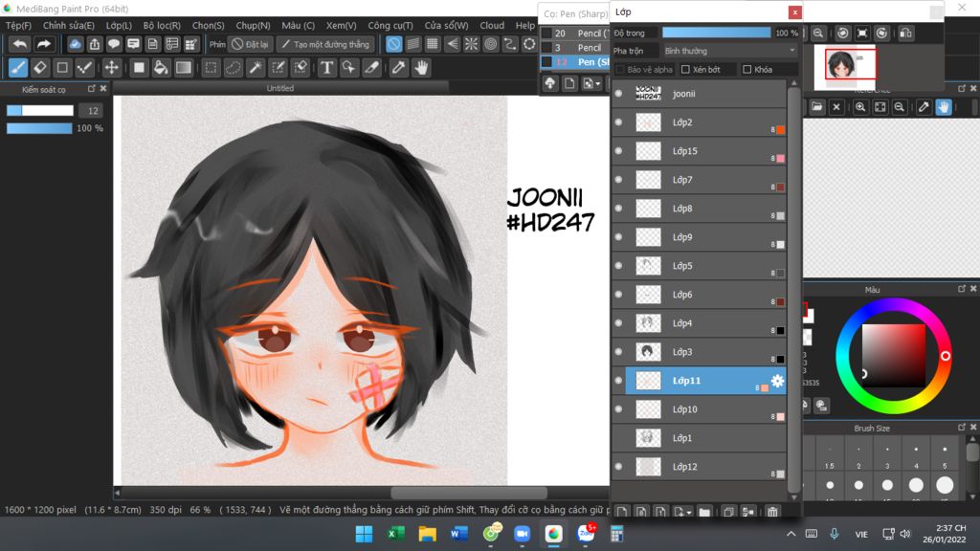
Task: Open a reference image with folder icon
Action: [817, 107]
